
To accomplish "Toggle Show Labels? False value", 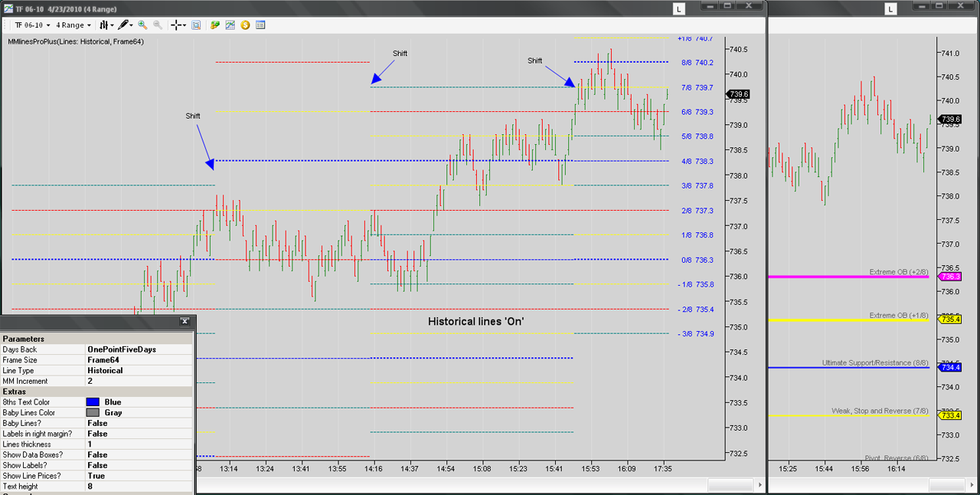I will [x=139, y=466].
